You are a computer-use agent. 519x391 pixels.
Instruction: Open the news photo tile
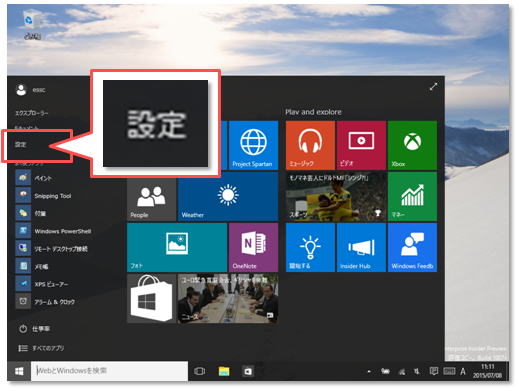pyautogui.click(x=228, y=299)
